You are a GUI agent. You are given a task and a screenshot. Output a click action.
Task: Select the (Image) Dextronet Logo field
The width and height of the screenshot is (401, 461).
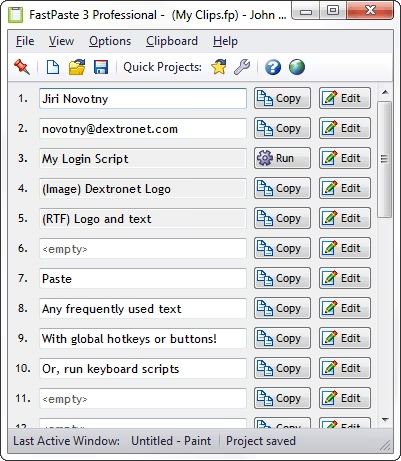143,188
